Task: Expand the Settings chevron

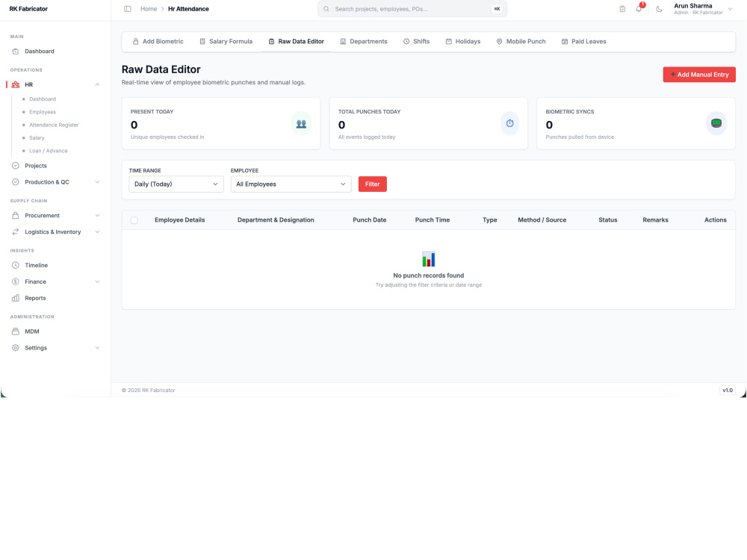Action: (97, 348)
